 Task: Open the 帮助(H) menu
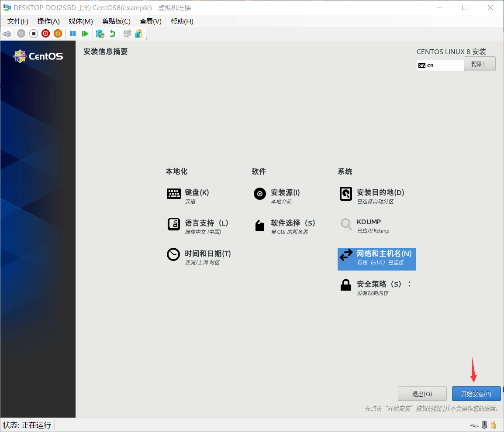(x=182, y=21)
